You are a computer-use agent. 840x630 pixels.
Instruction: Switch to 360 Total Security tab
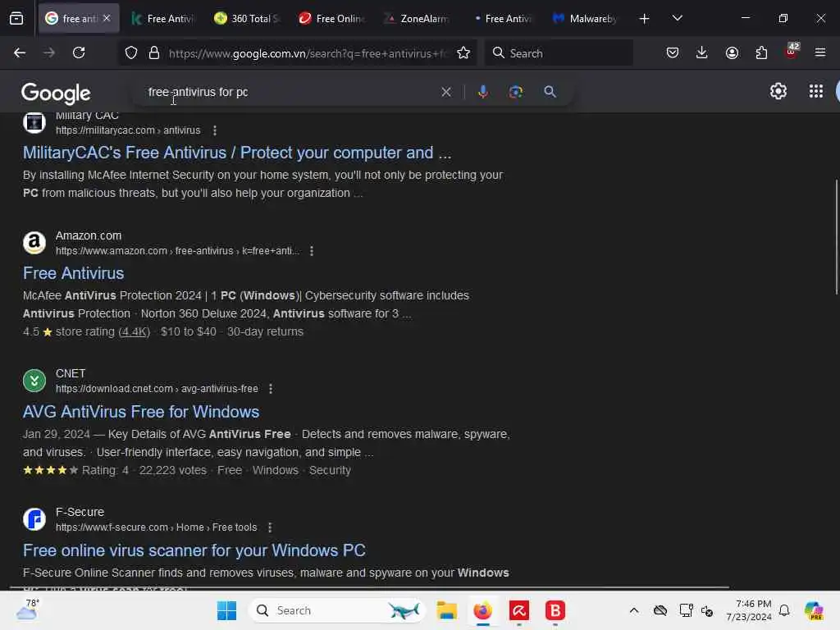click(247, 19)
